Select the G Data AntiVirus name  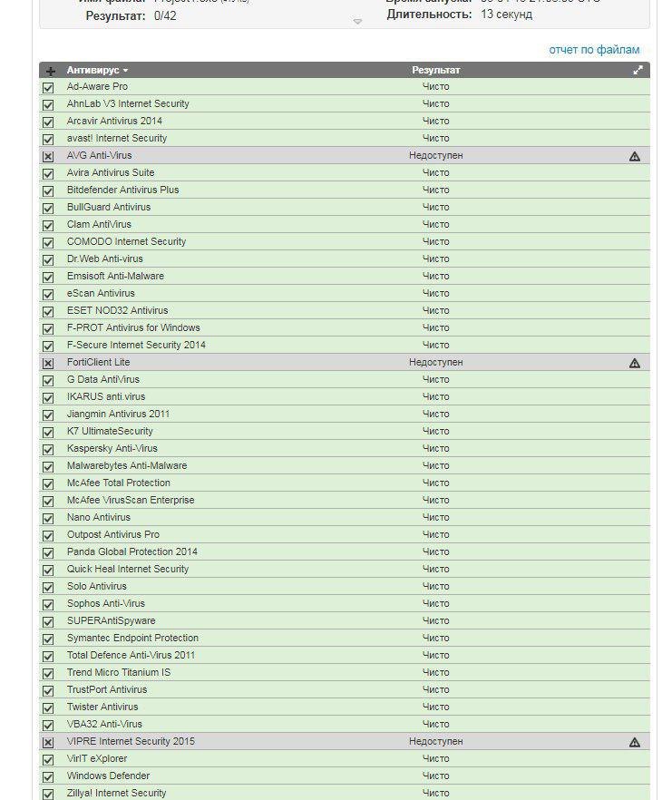click(x=103, y=379)
